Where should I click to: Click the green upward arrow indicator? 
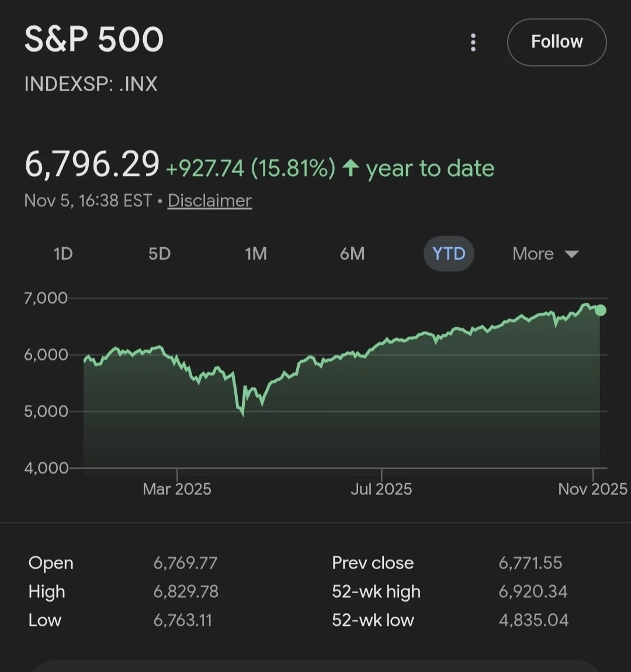pos(351,168)
